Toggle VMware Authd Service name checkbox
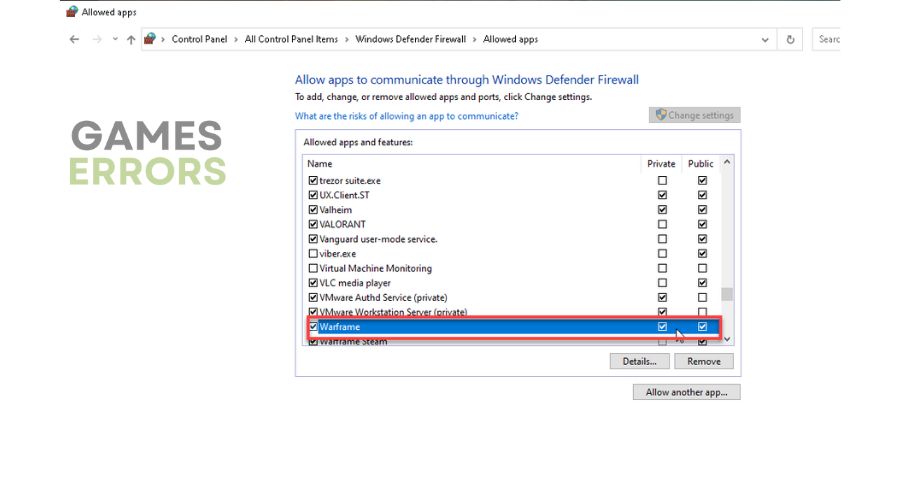Viewport: 900px width, 500px height. pos(313,297)
